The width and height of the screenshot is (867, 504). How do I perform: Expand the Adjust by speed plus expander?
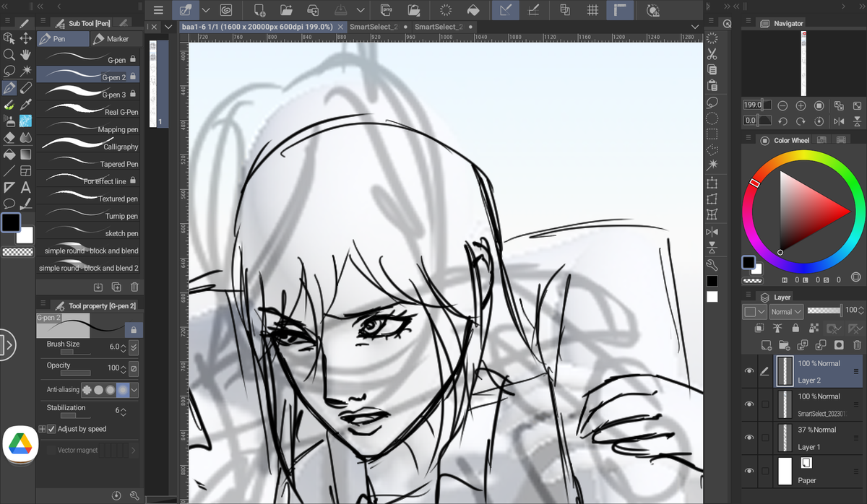(42, 429)
